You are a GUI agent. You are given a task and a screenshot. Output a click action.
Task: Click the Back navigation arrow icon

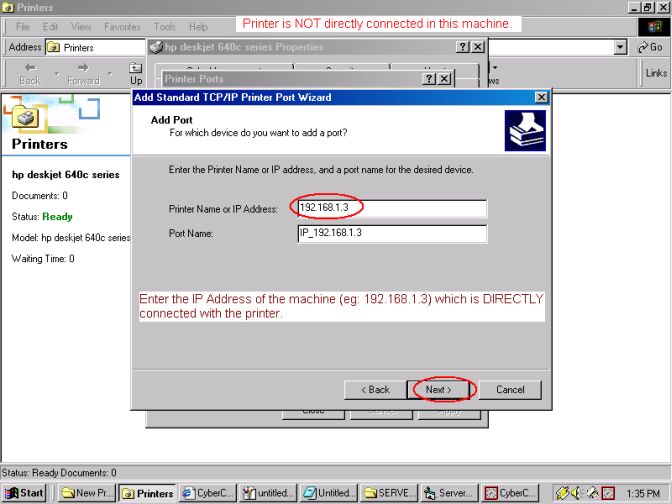[x=29, y=67]
